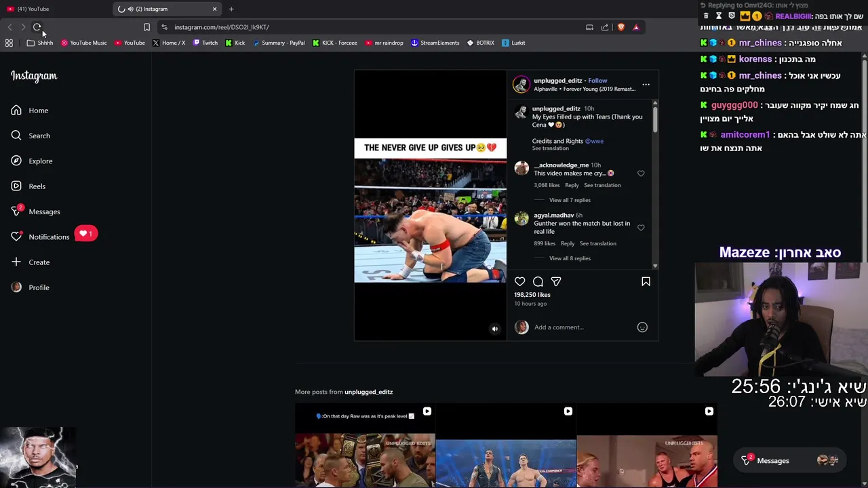Image resolution: width=868 pixels, height=488 pixels.
Task: Open the Explore page
Action: point(32,161)
